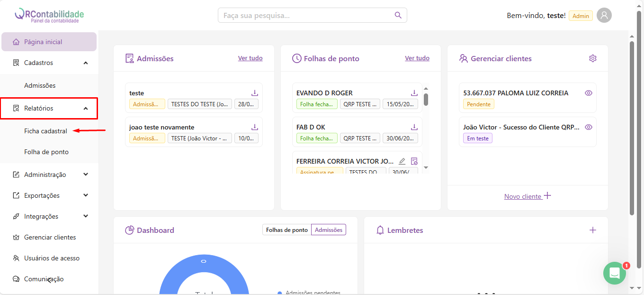
Task: Focus the Faça sua pesquisa search field
Action: (x=305, y=16)
